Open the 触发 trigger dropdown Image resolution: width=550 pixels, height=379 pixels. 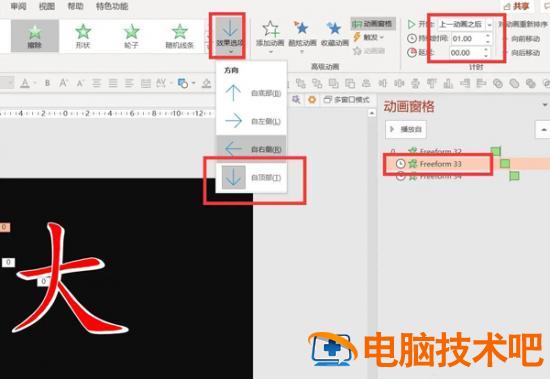(368, 37)
